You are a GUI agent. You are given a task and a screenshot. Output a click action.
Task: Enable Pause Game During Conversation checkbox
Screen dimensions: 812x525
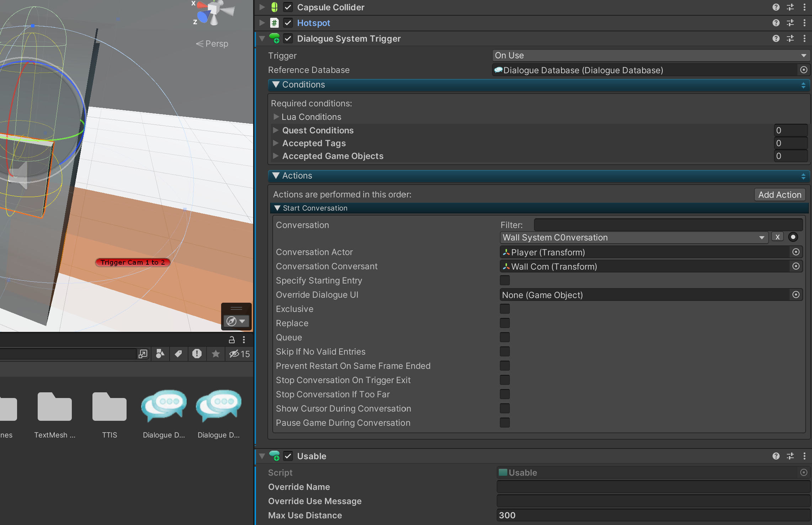(x=505, y=423)
